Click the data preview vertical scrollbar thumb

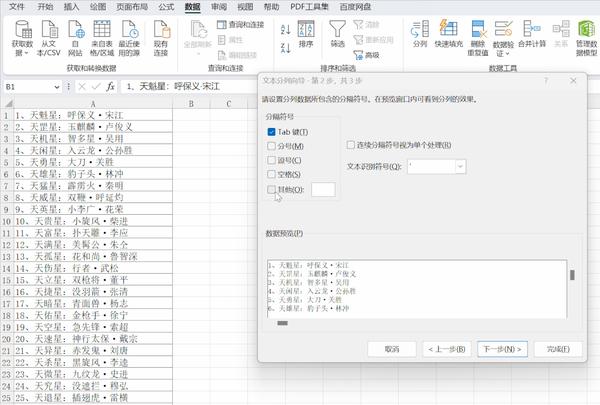[x=572, y=275]
